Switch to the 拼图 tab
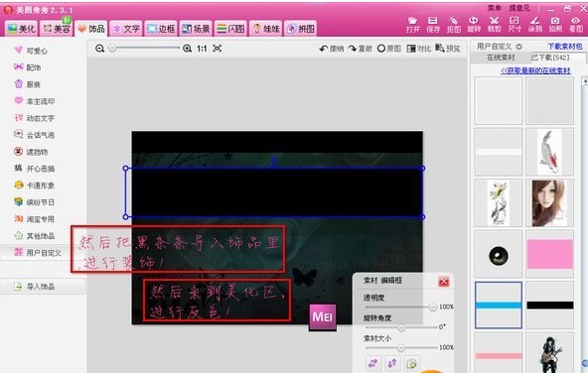The height and width of the screenshot is (373, 588). point(300,29)
